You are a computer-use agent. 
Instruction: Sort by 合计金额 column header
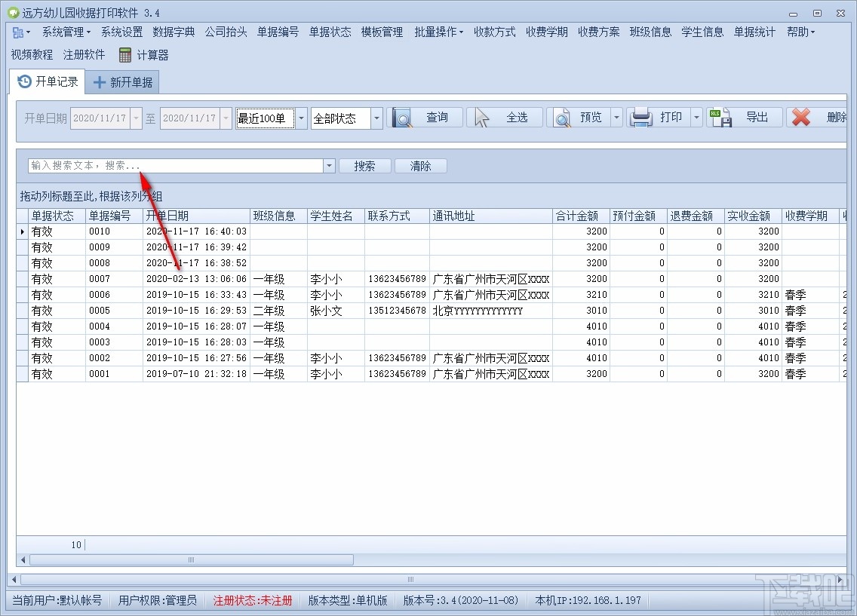pos(582,216)
